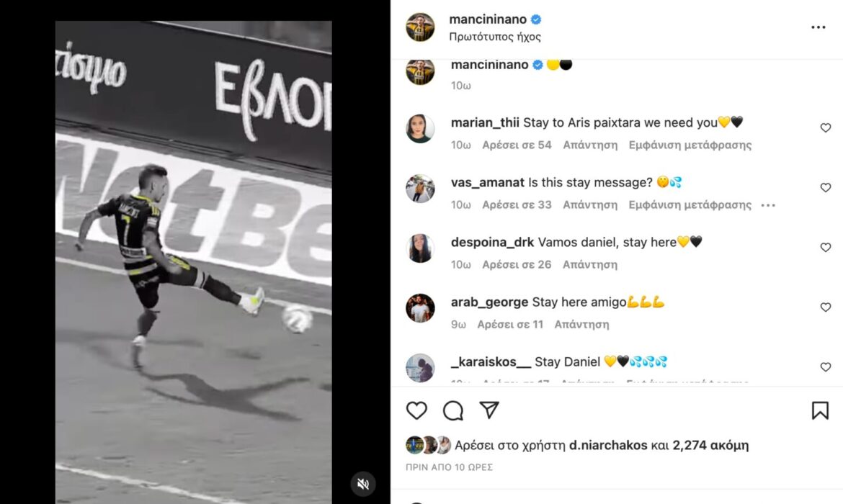
Task: Open the Πρωτότυπος ήχος audio link
Action: click(494, 37)
